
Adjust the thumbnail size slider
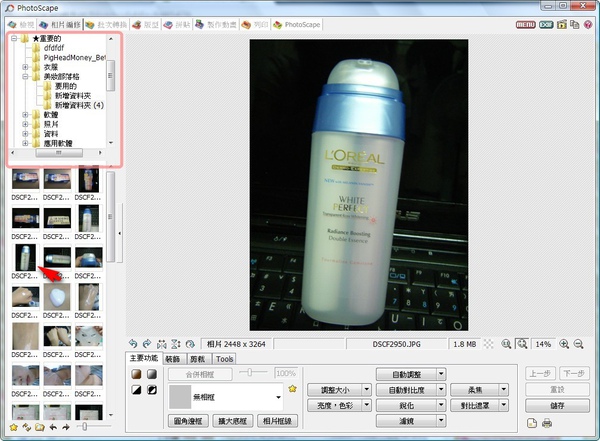(85, 426)
